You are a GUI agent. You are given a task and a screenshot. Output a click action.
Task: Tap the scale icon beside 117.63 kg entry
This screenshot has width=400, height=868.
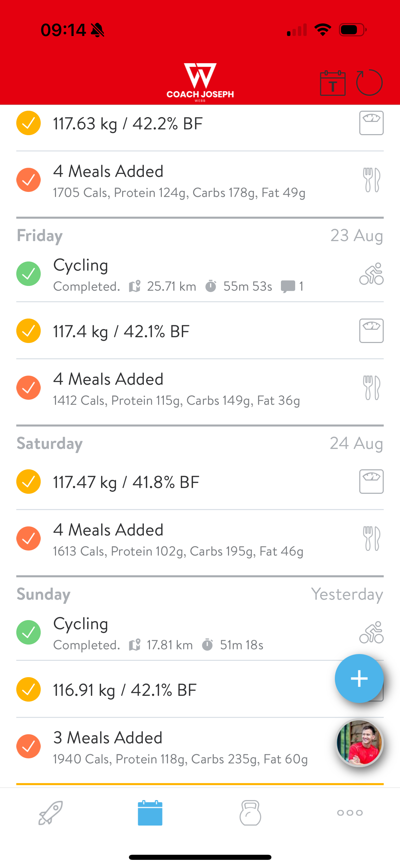(371, 123)
